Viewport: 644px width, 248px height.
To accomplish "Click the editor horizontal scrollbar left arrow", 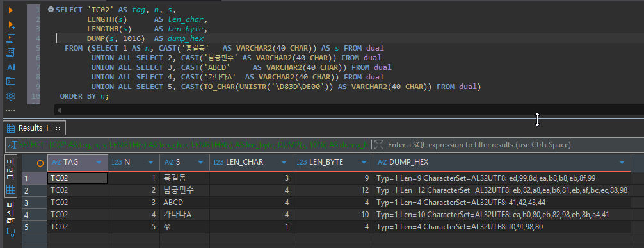I will (60, 110).
